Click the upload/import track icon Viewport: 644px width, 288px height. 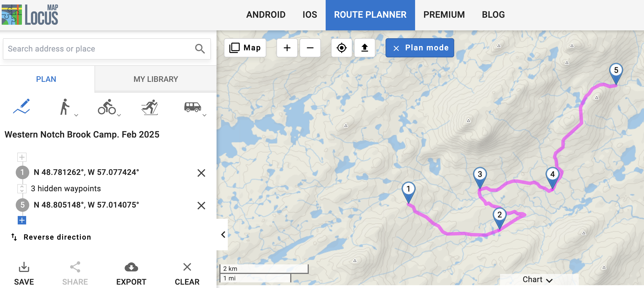pyautogui.click(x=364, y=48)
